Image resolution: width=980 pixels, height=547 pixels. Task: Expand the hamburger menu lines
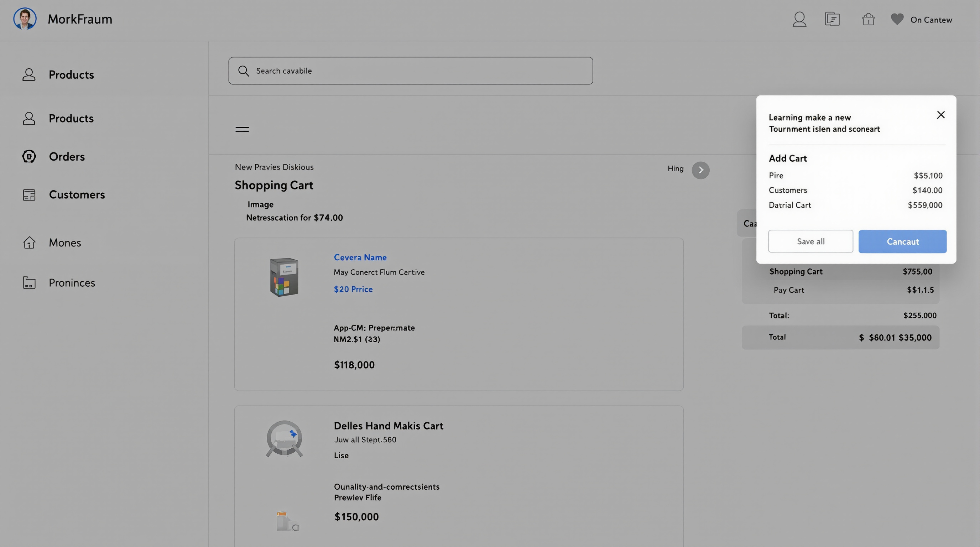(242, 129)
